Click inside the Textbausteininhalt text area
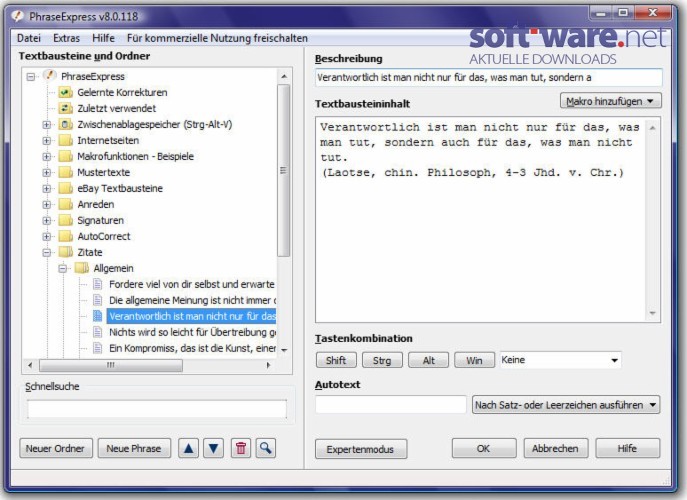 coord(481,220)
